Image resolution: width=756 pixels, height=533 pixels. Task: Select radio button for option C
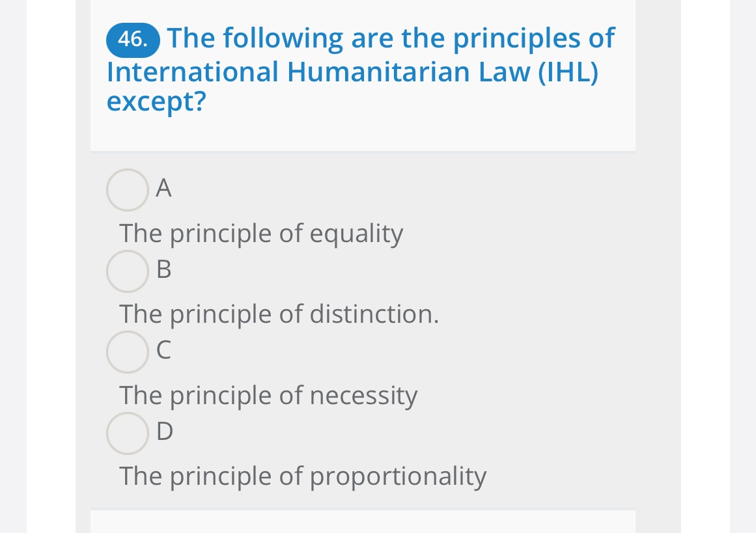coord(127,353)
